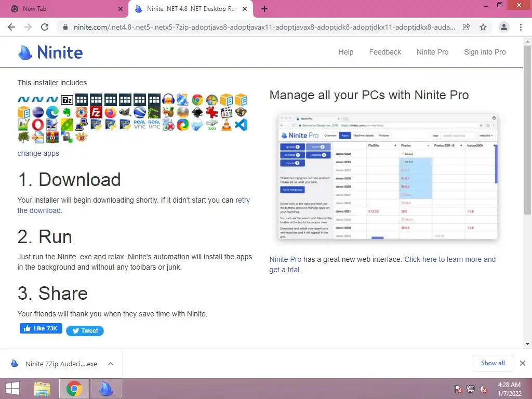Click Sign into Pro
This screenshot has width=532, height=399.
click(485, 52)
